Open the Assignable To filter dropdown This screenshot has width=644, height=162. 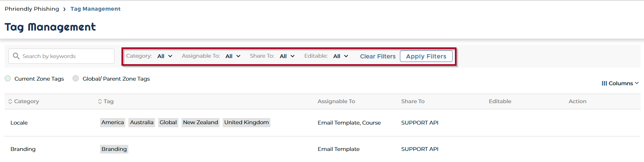tap(233, 56)
